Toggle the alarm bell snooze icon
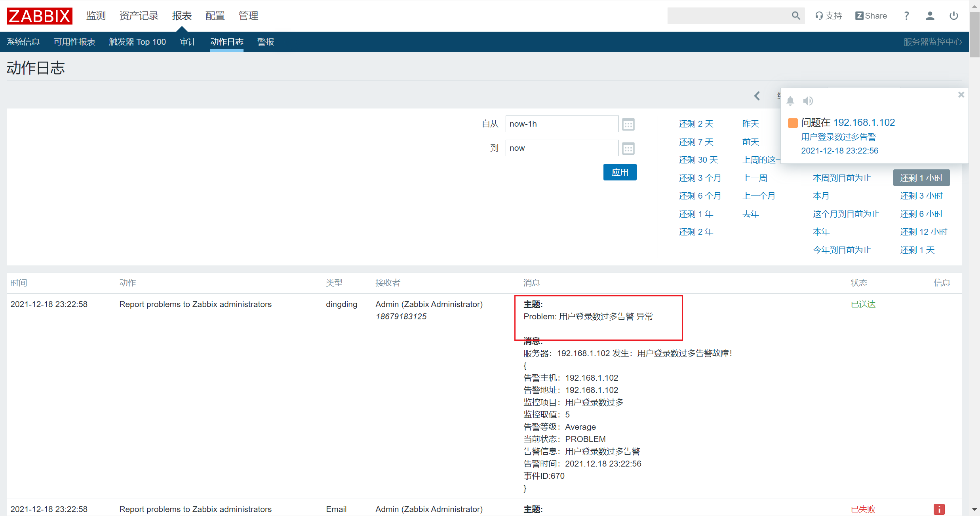The image size is (980, 516). click(790, 101)
